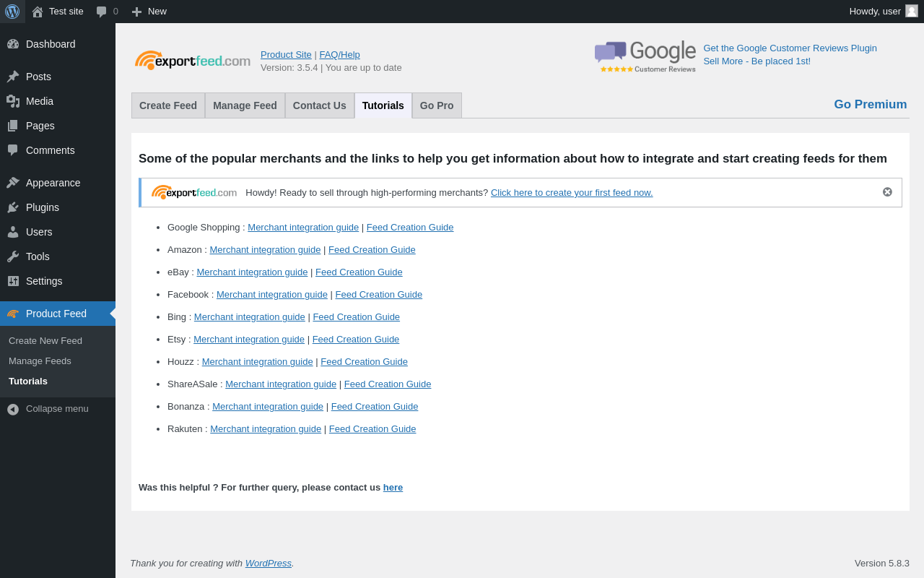Click the Tools wrench icon
The width and height of the screenshot is (924, 578).
coord(13,256)
